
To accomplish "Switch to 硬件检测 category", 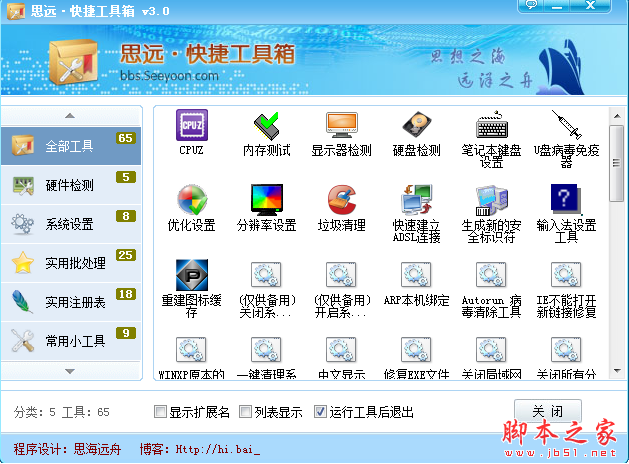I will pyautogui.click(x=71, y=185).
